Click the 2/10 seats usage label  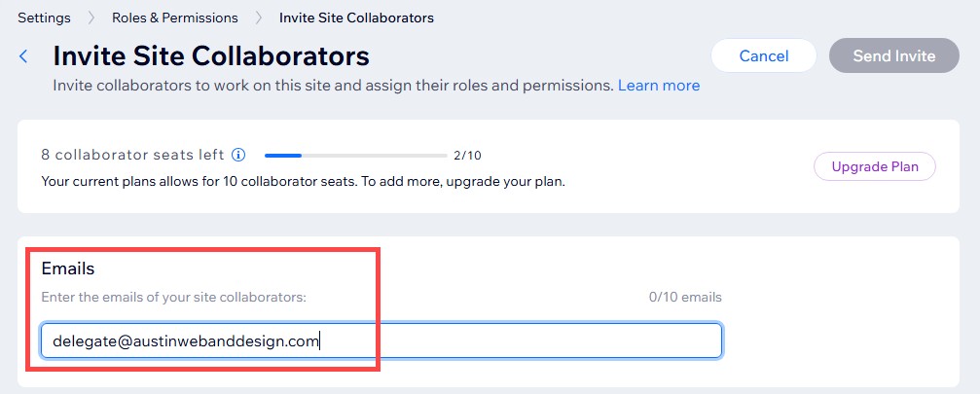(x=467, y=156)
